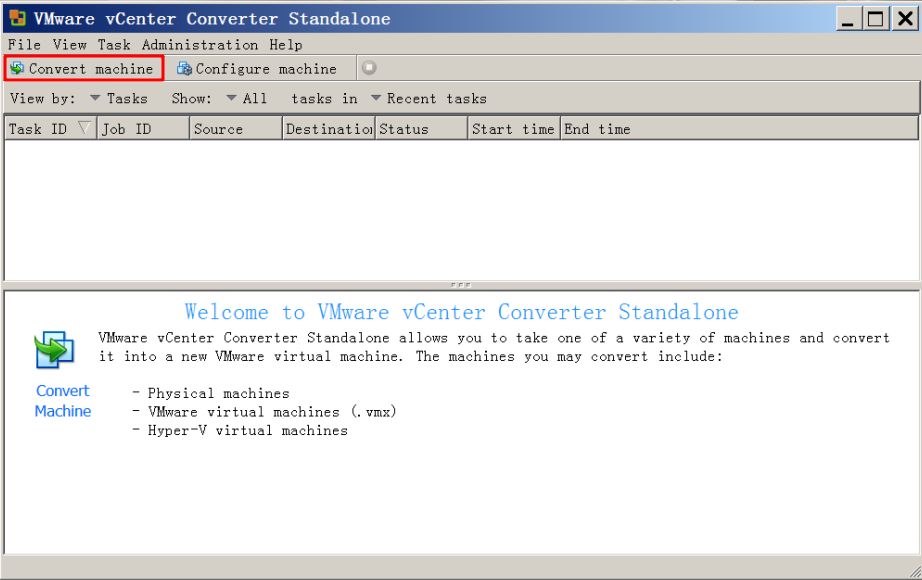The width and height of the screenshot is (922, 580).
Task: Minimize the Converter window
Action: pos(847,19)
